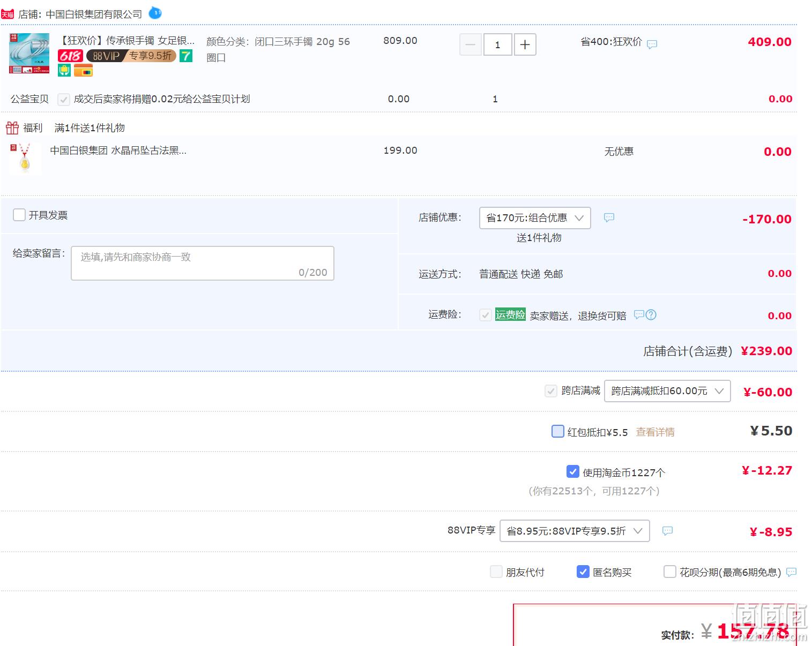Open 查看详情 link for red packet
The height and width of the screenshot is (646, 812).
tap(655, 432)
